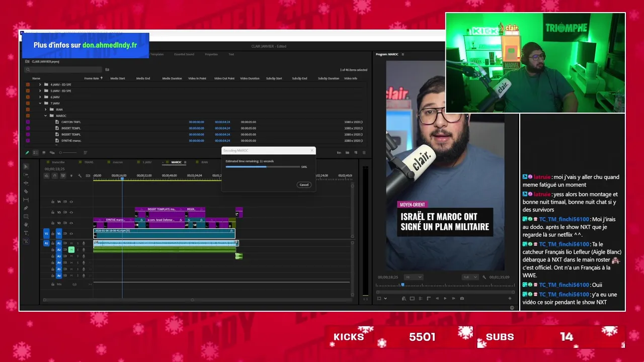This screenshot has height=362, width=644.
Task: Toggle V3 track output eye
Action: pyautogui.click(x=71, y=212)
